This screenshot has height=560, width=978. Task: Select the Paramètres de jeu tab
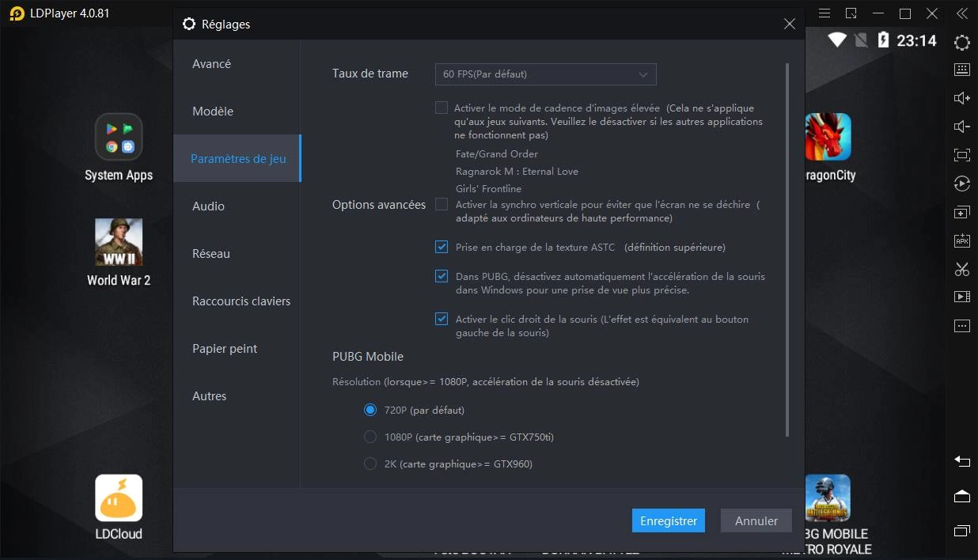coord(237,158)
